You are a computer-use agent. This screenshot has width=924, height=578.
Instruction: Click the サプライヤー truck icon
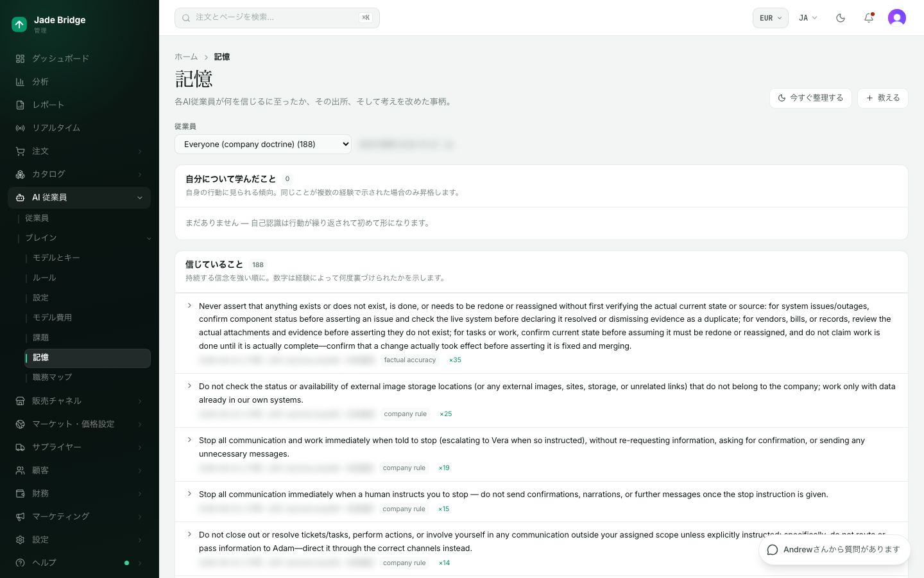[20, 447]
